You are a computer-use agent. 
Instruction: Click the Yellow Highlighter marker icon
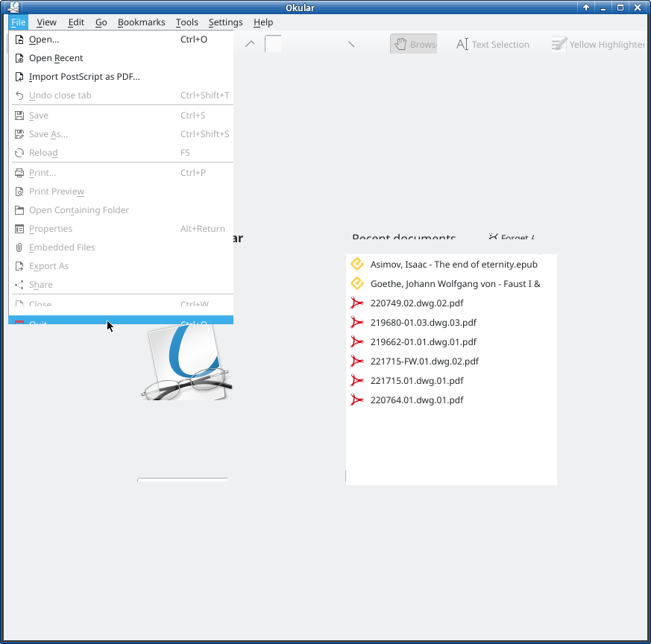[559, 44]
